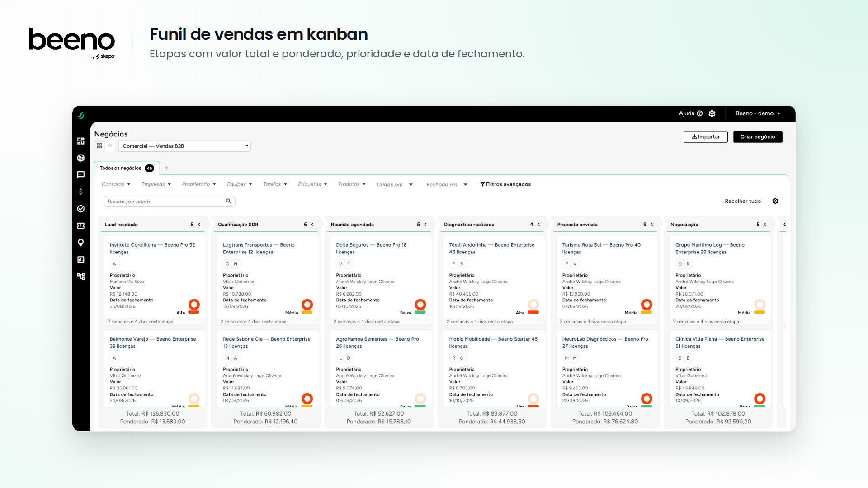868x488 pixels.
Task: Select the Todos os negócios tab
Action: pos(127,168)
